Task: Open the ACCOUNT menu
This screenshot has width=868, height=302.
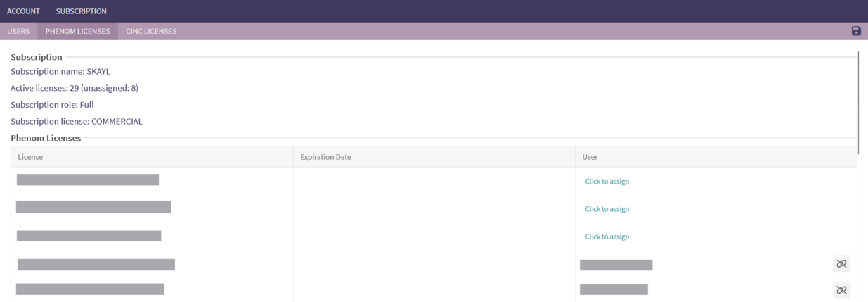Action: point(23,11)
